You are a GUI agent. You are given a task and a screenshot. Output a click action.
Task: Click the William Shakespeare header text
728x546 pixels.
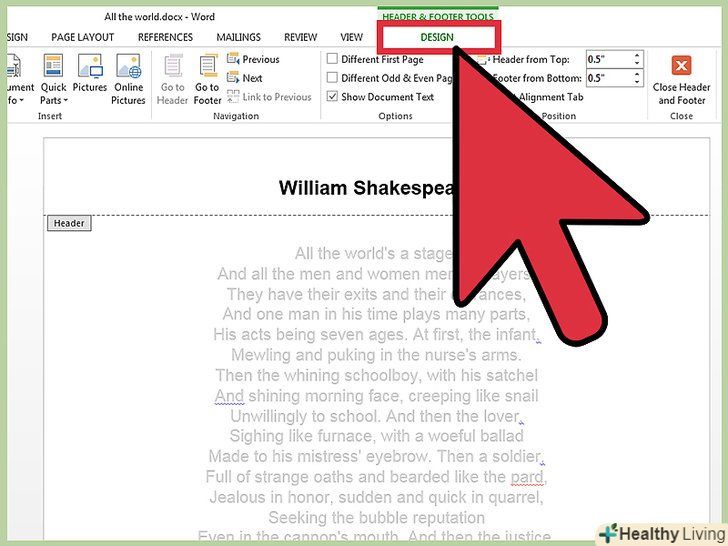[366, 188]
